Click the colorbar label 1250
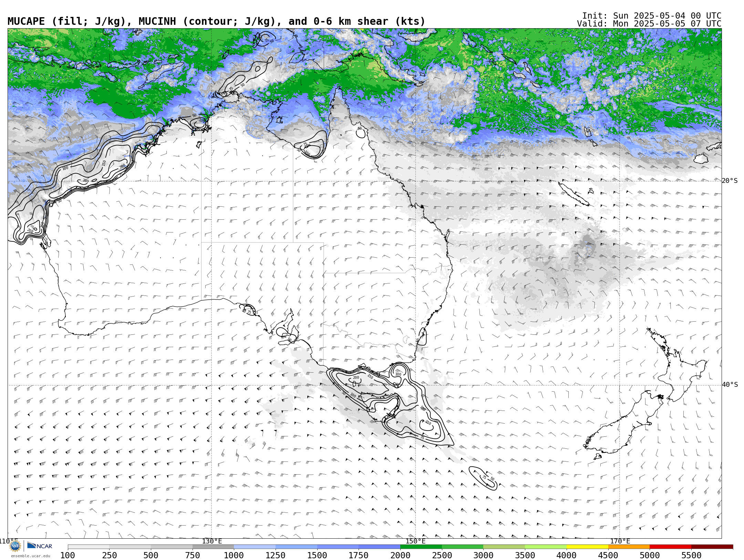 (x=276, y=556)
